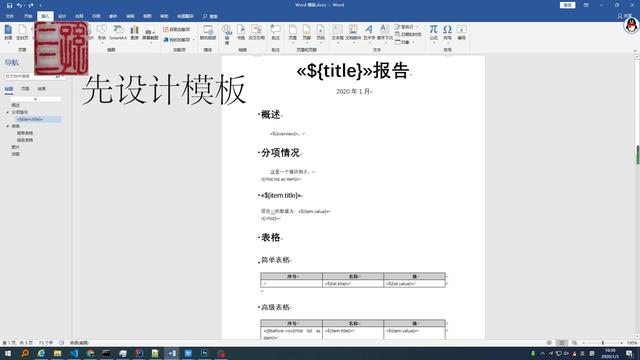The width and height of the screenshot is (640, 360).
Task: Undo the last action
Action: coord(19,5)
